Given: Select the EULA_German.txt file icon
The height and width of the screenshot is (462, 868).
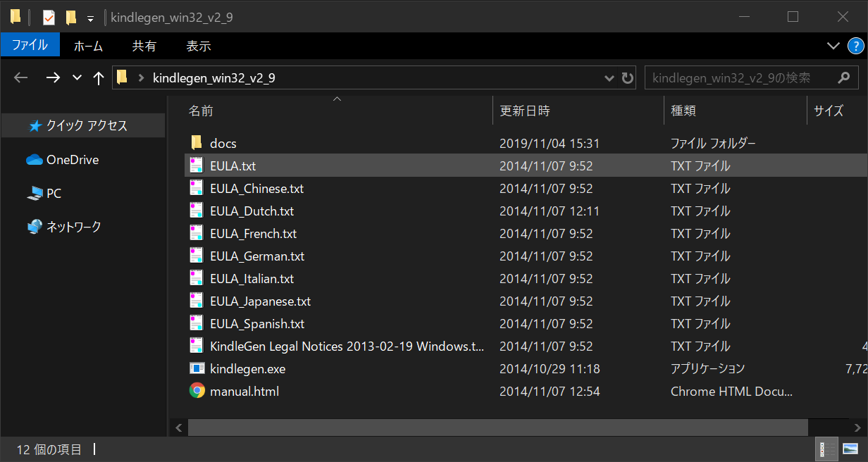Looking at the screenshot, I should coord(197,256).
